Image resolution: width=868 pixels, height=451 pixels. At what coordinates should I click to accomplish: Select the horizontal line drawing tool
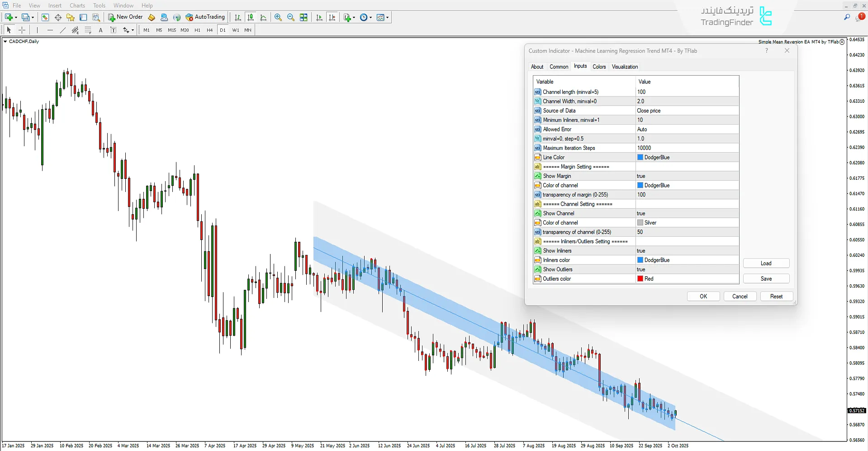50,30
